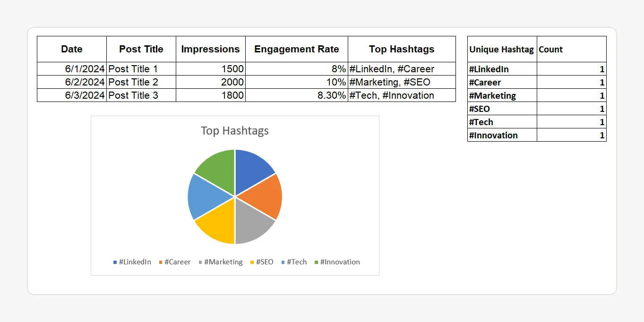Click the #Tech chart legend entry

294,262
